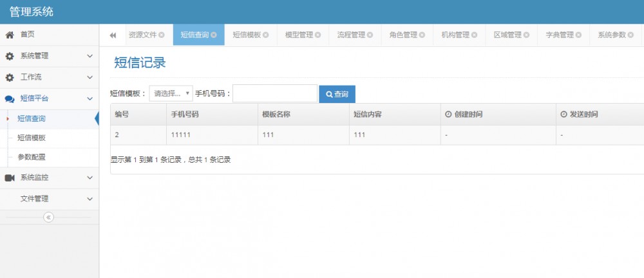Close the 区域管理 tab
Viewport: 644px width, 278px height.
tap(527, 35)
